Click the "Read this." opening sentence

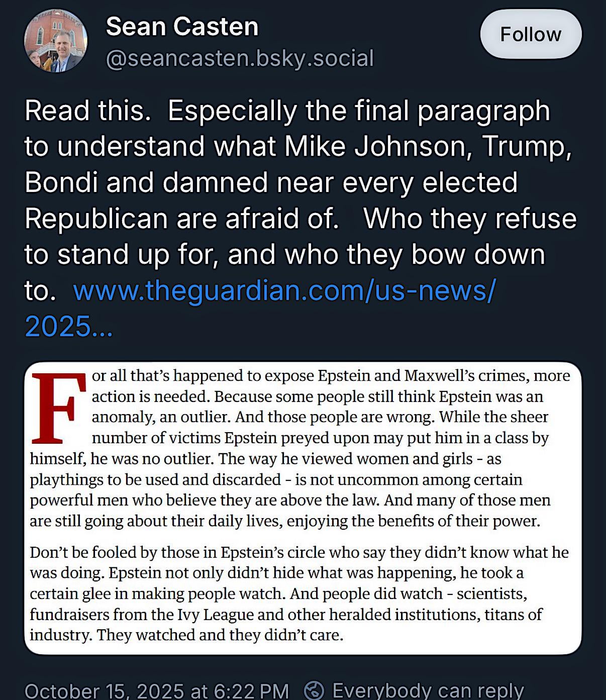[x=88, y=111]
